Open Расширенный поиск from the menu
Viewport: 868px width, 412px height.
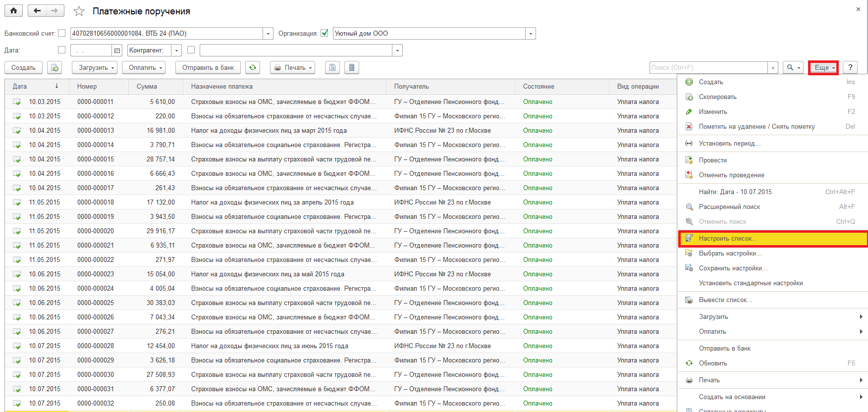772,206
